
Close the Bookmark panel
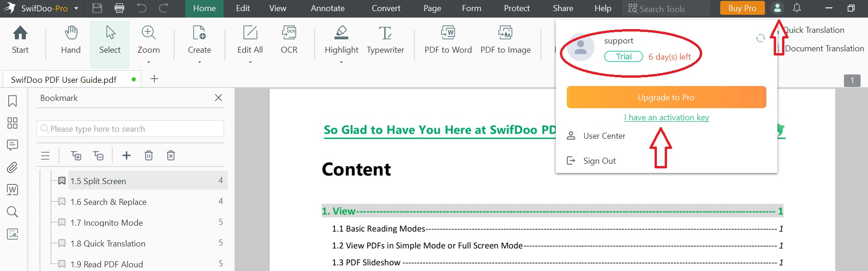point(219,98)
